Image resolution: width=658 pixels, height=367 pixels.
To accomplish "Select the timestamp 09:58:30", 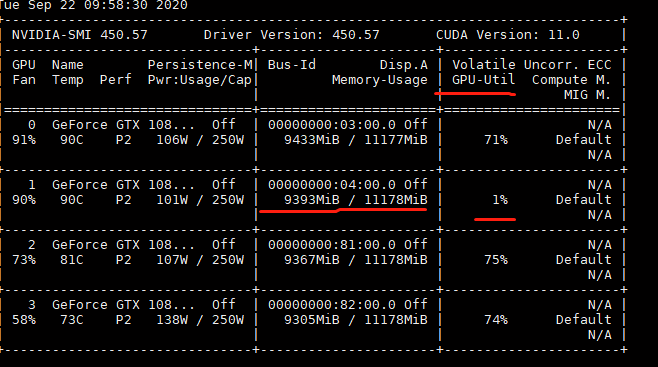I will pyautogui.click(x=116, y=5).
